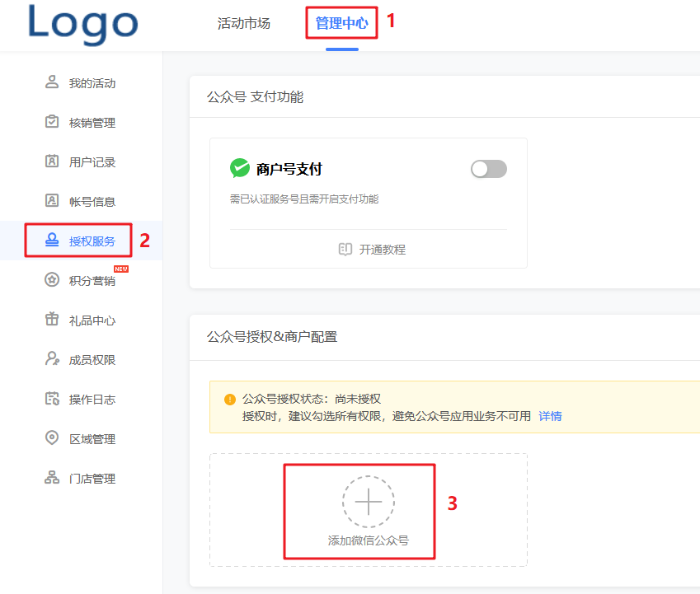
Task: Click the 核销管理 clipboard-check icon
Action: click(52, 121)
